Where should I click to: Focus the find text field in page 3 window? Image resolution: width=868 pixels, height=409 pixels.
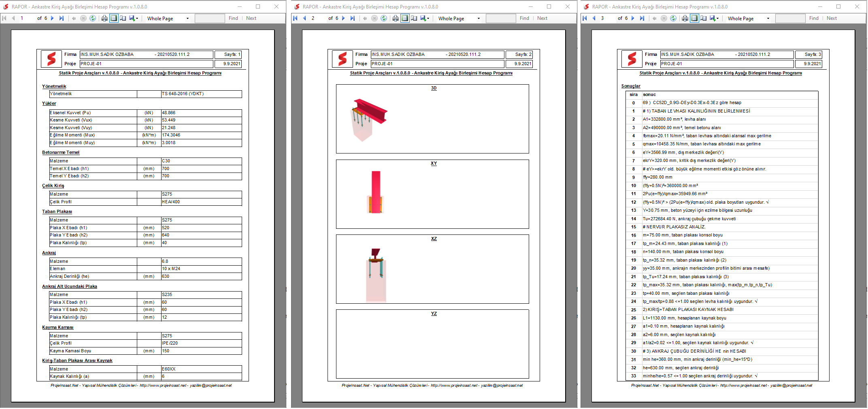pos(790,18)
